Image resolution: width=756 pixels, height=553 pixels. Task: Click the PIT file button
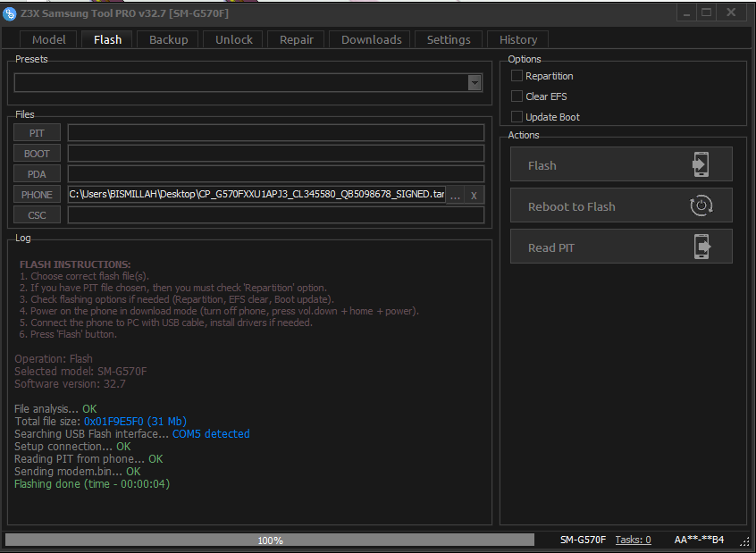click(x=38, y=133)
